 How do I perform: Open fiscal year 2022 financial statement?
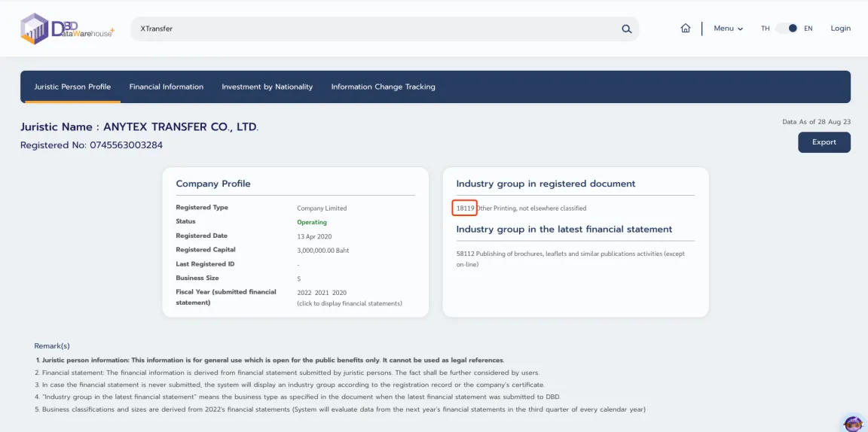point(304,293)
